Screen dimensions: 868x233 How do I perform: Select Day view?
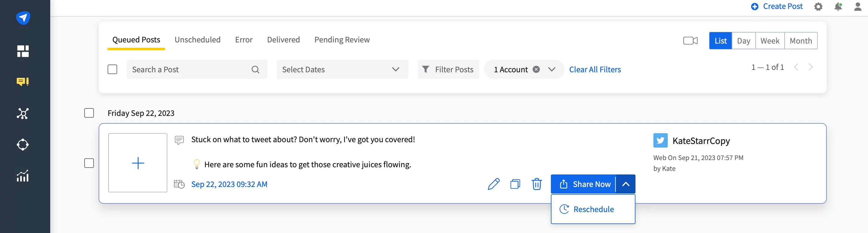[744, 41]
